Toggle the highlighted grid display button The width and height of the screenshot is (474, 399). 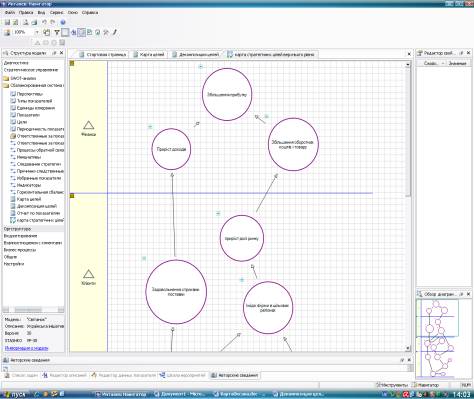81,32
